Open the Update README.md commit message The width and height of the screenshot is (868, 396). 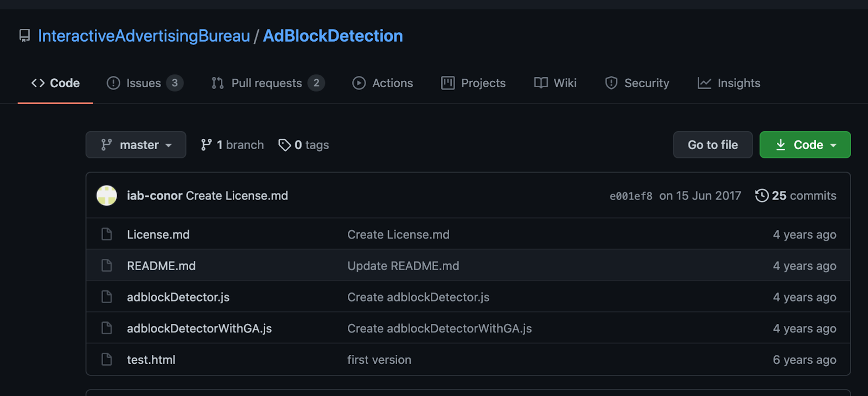click(403, 266)
